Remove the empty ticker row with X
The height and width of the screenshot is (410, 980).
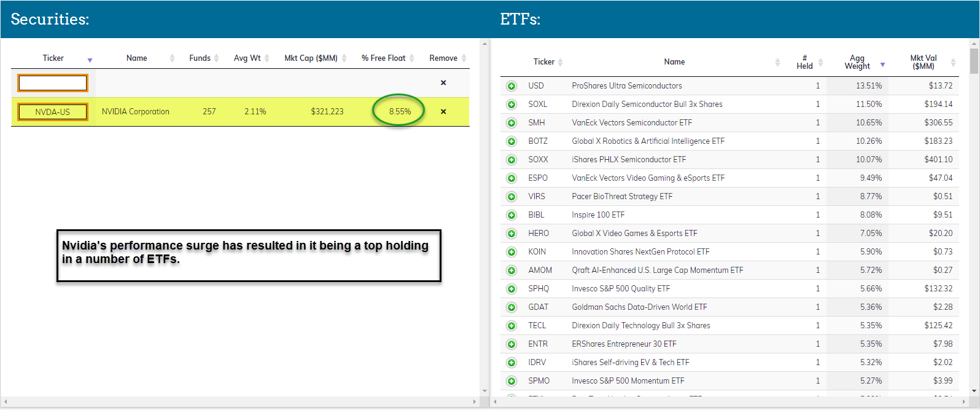(443, 83)
